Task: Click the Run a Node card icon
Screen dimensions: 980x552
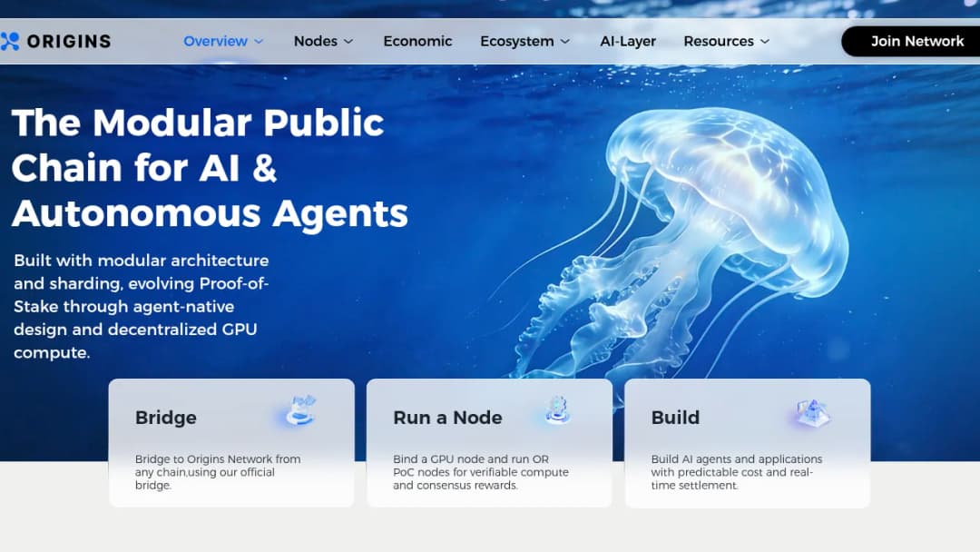Action: tap(557, 410)
